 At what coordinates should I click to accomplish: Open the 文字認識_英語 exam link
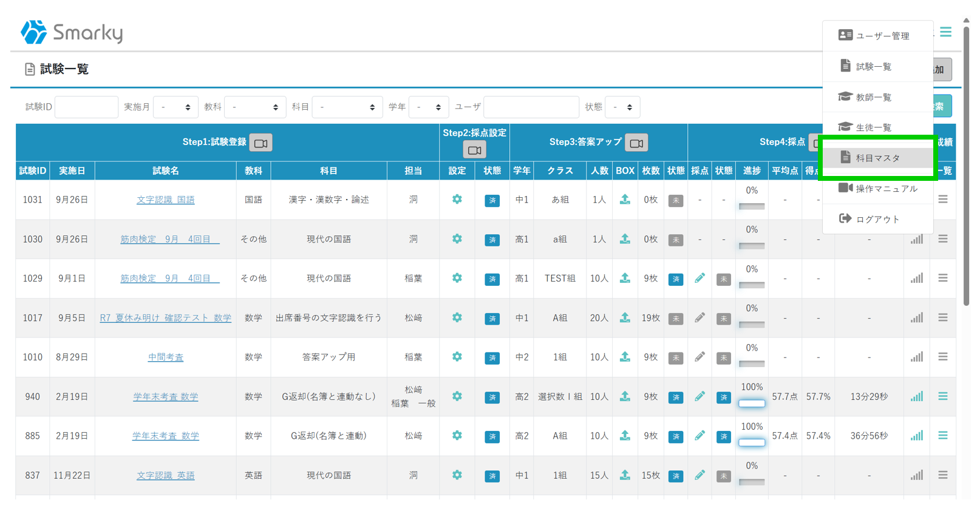165,475
